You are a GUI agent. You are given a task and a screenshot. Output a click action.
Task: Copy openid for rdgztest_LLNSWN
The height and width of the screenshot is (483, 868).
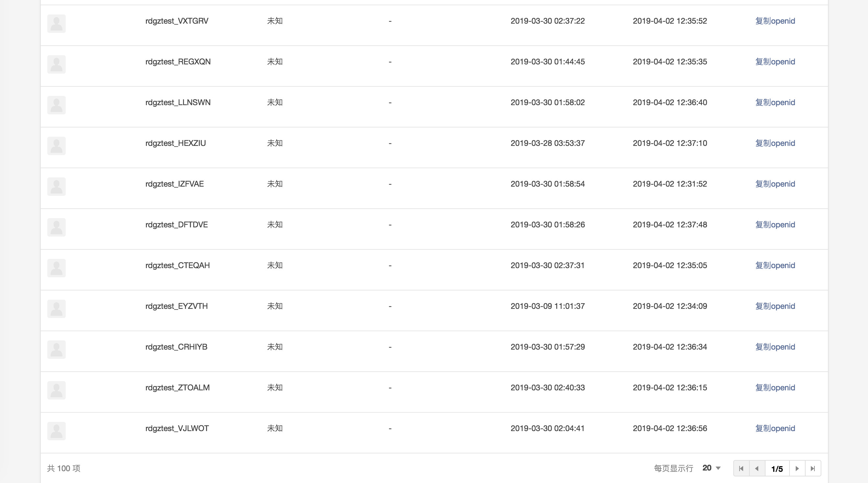775,103
